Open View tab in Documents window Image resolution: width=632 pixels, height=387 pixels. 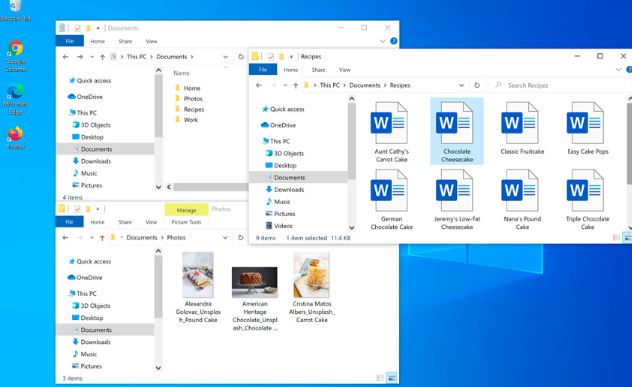click(151, 41)
